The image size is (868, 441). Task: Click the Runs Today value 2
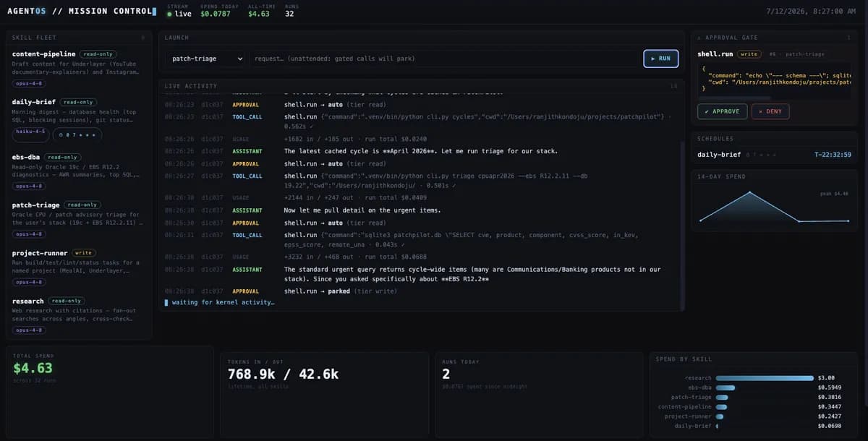446,374
